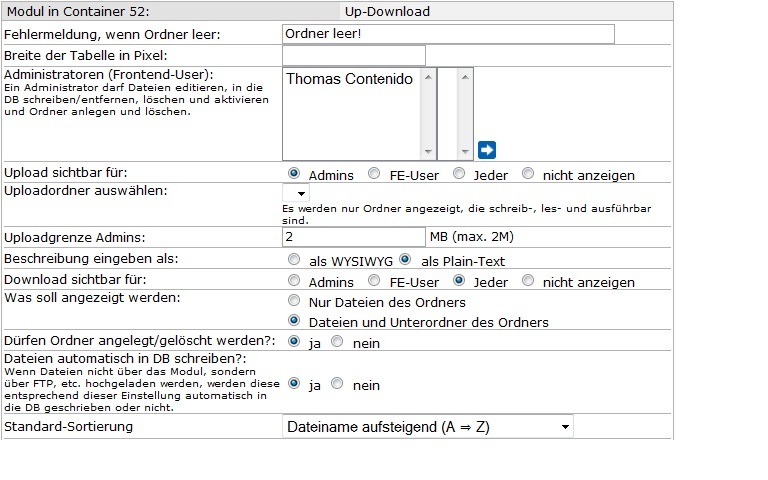Choose Jeder for Upload sichtbar
Viewport: 768px width, 480px height.
click(x=459, y=174)
